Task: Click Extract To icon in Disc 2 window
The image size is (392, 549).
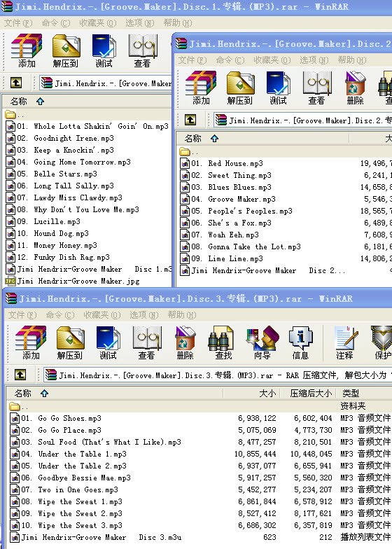Action: click(240, 88)
